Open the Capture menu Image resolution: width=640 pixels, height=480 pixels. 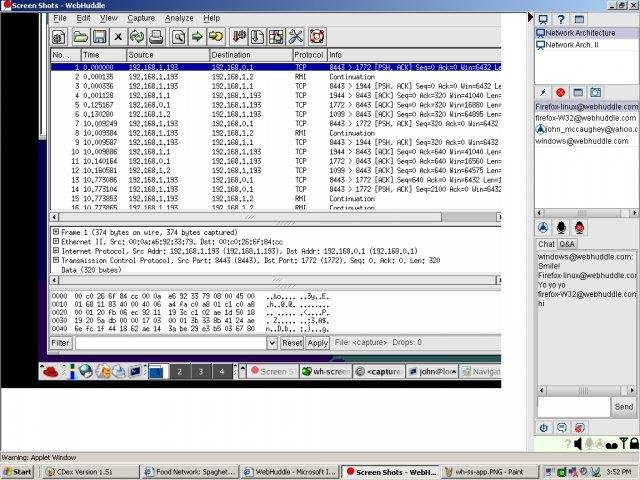[x=141, y=18]
